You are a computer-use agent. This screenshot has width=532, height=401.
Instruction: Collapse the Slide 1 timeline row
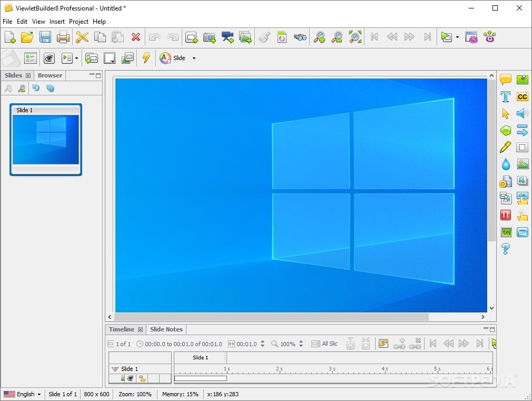coord(115,369)
